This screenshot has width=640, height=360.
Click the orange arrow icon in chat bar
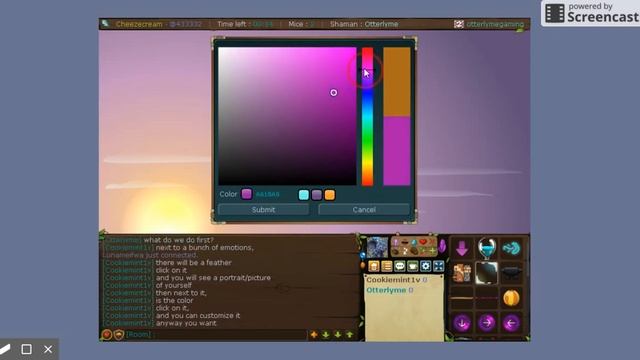314,335
